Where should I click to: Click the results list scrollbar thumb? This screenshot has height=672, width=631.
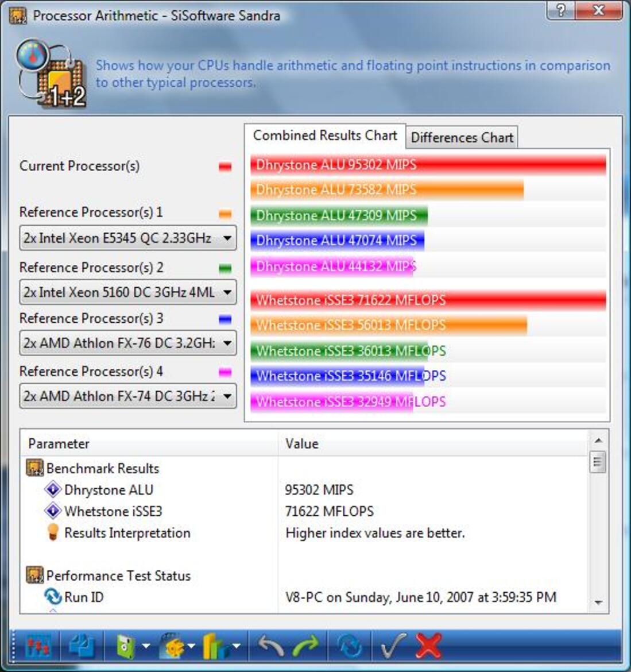pos(598,462)
